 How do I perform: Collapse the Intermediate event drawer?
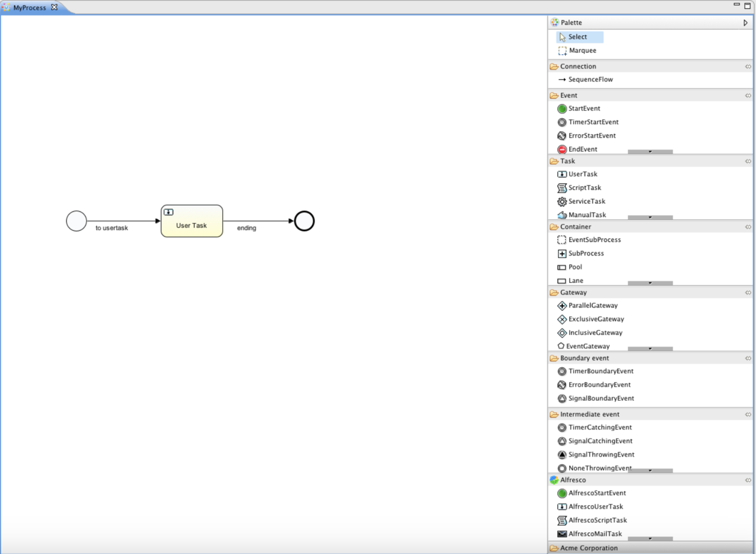tap(589, 414)
